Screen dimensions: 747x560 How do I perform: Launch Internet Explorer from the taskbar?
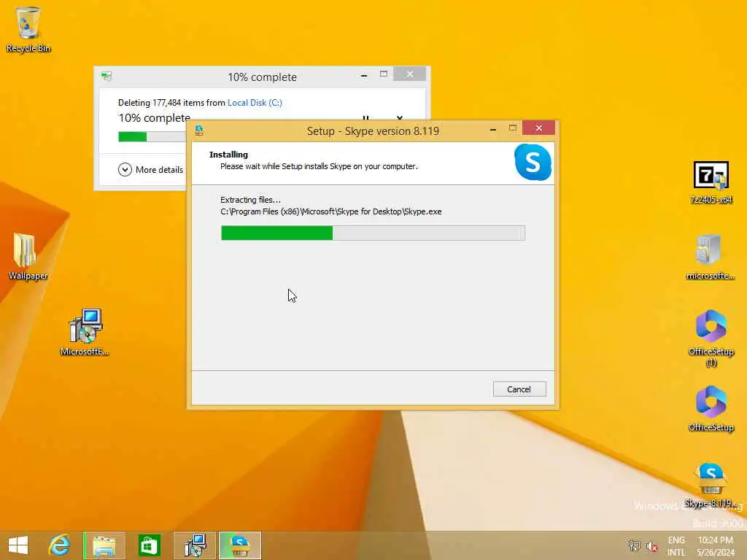click(x=59, y=545)
